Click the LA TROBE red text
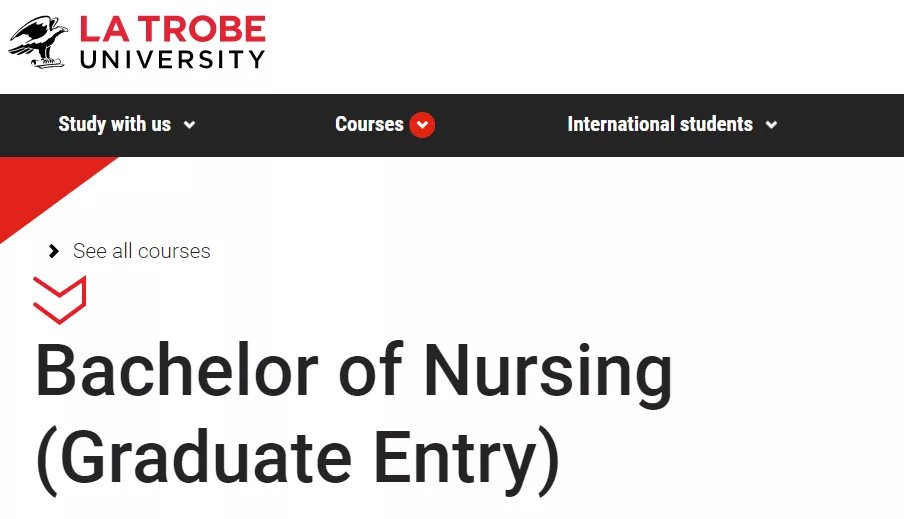Screen dimensions: 904x519 tap(172, 29)
